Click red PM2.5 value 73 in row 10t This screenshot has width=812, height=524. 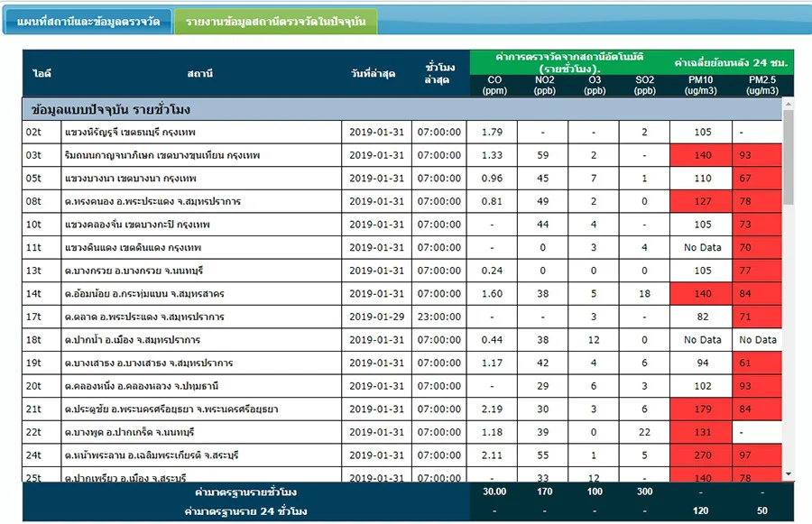(757, 225)
